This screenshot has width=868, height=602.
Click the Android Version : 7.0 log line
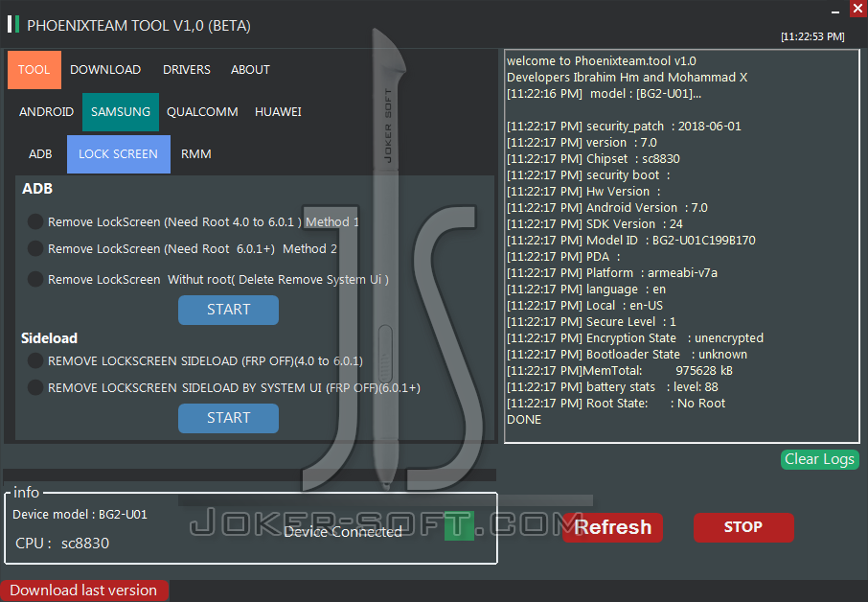pyautogui.click(x=606, y=208)
